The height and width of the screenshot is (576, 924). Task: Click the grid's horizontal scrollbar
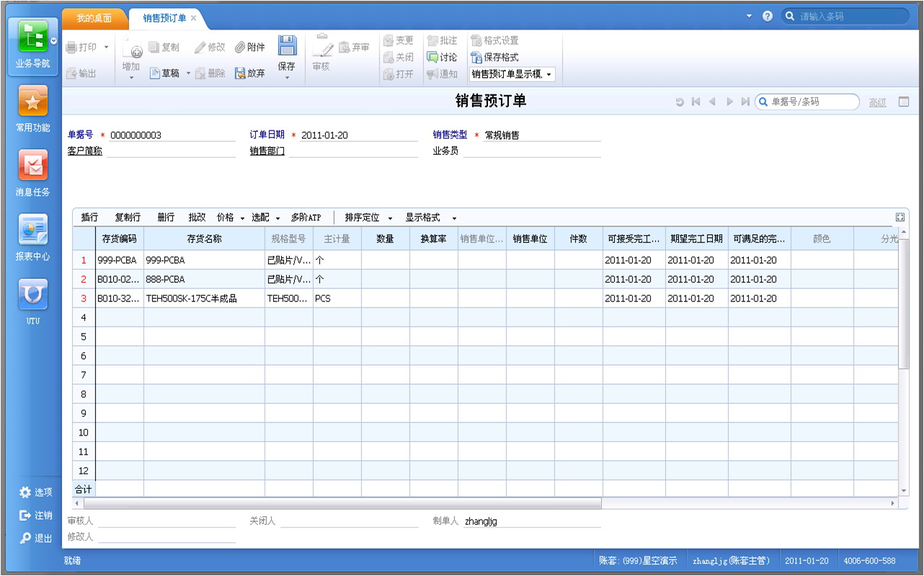coord(342,502)
